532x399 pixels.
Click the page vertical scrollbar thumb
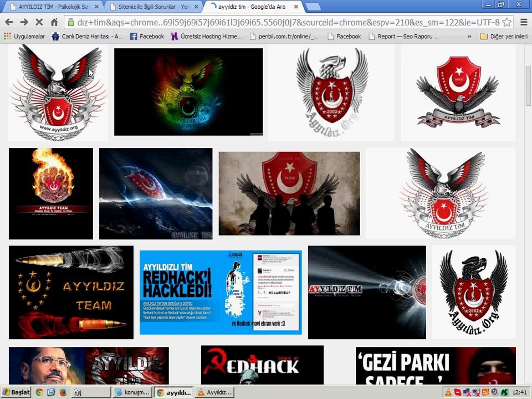click(528, 86)
